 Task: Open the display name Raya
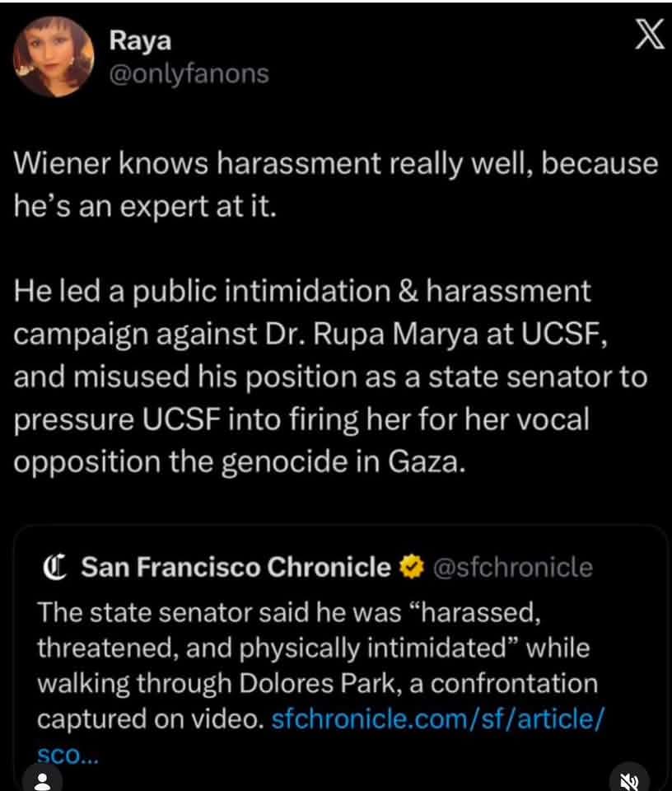(140, 41)
